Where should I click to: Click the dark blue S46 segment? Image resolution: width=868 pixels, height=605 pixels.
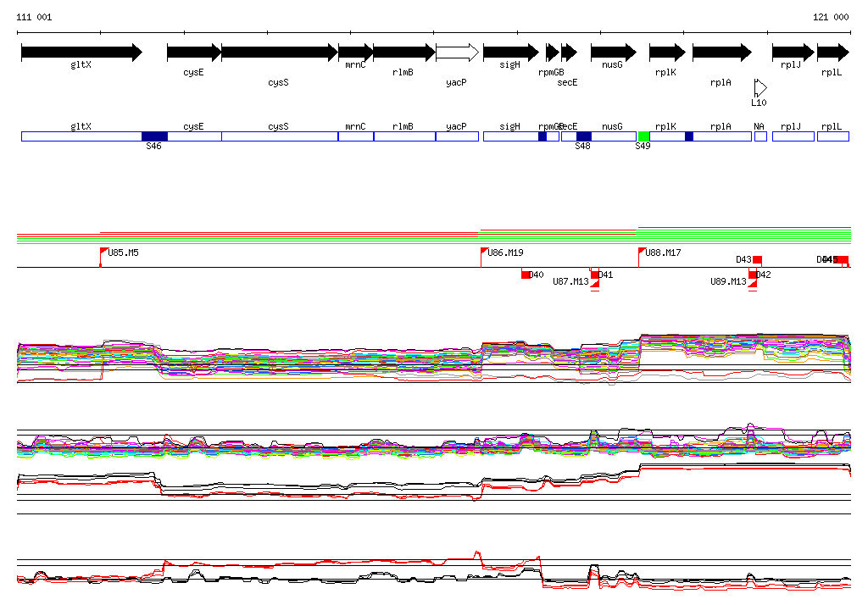tap(154, 136)
